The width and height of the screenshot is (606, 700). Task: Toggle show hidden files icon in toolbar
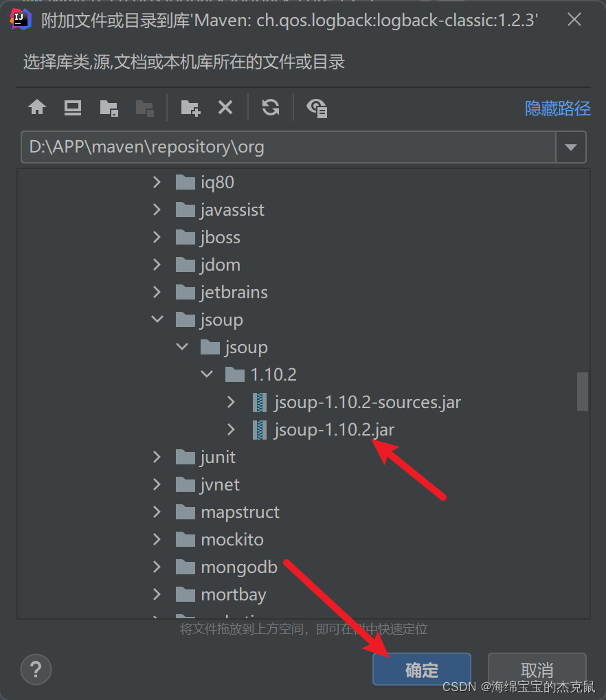click(317, 107)
